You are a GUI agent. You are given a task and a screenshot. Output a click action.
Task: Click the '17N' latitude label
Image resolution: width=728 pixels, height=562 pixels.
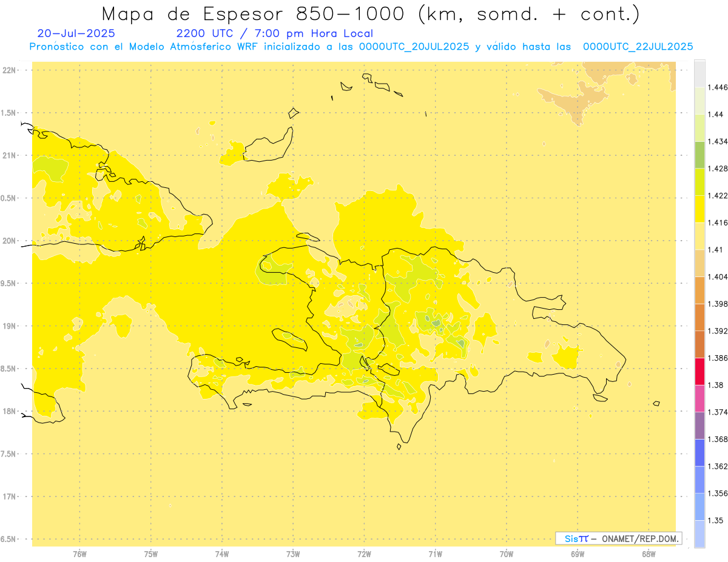[8, 497]
